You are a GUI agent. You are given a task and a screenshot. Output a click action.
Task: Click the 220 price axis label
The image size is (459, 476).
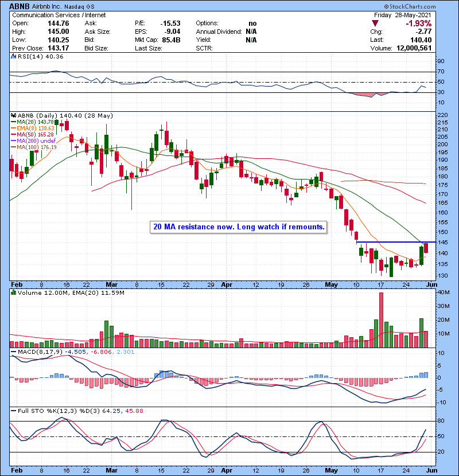click(442, 115)
